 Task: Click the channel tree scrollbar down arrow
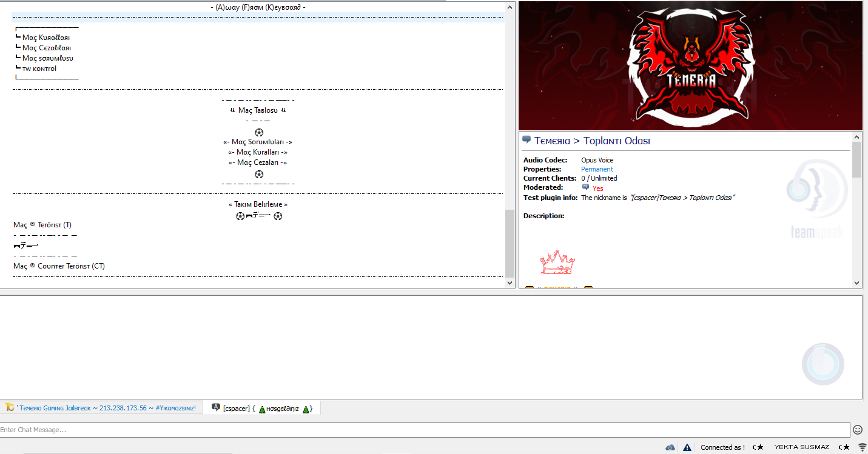pos(510,282)
